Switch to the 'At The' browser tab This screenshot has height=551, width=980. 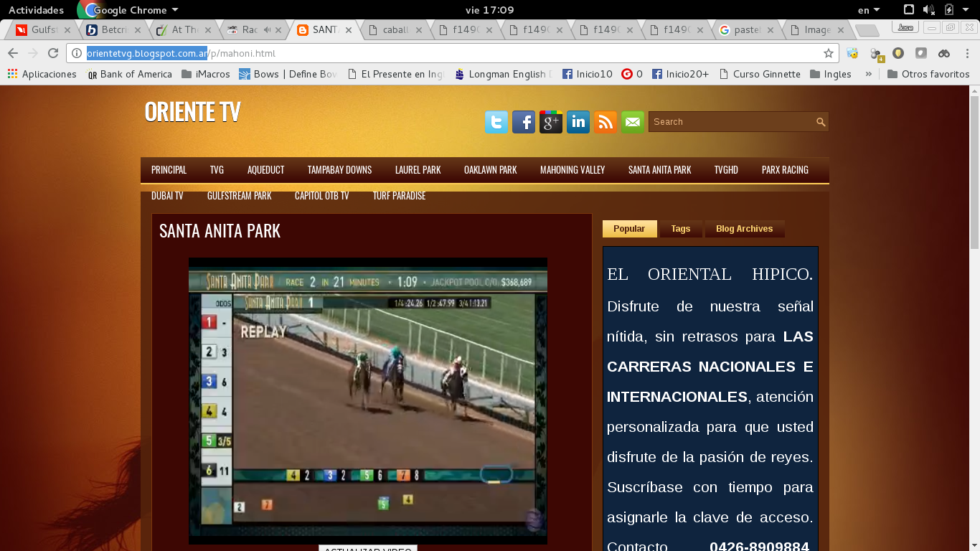click(182, 30)
